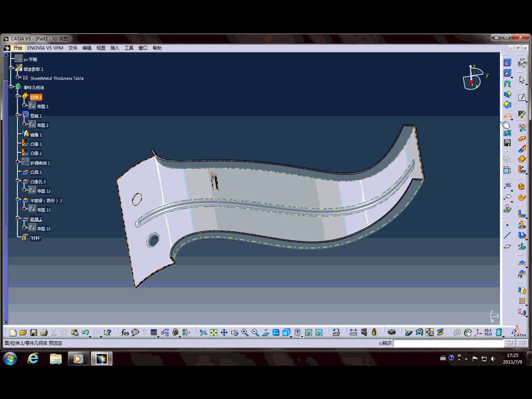Open the undo history dropdown arrow

pos(90,336)
